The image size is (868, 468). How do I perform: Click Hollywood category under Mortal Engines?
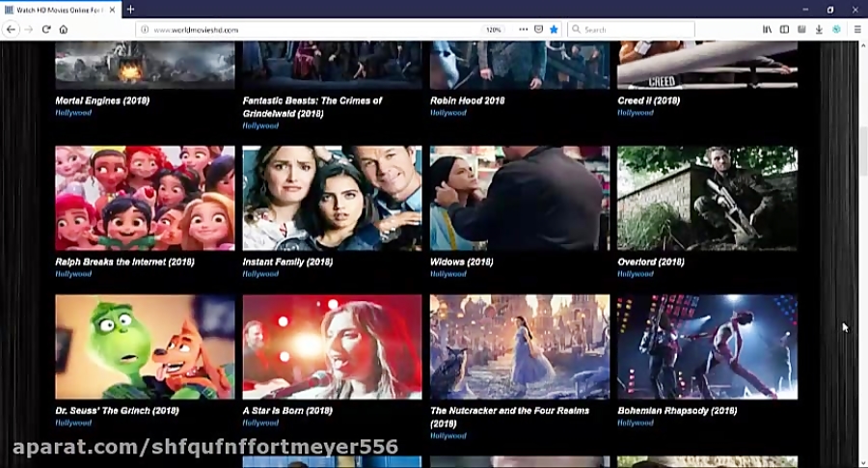(73, 113)
